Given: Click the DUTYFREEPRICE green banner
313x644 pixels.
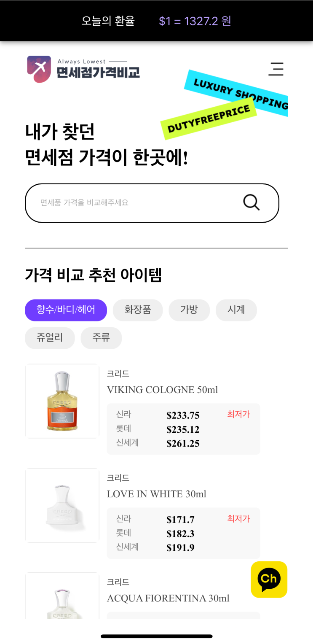Looking at the screenshot, I should point(209,119).
